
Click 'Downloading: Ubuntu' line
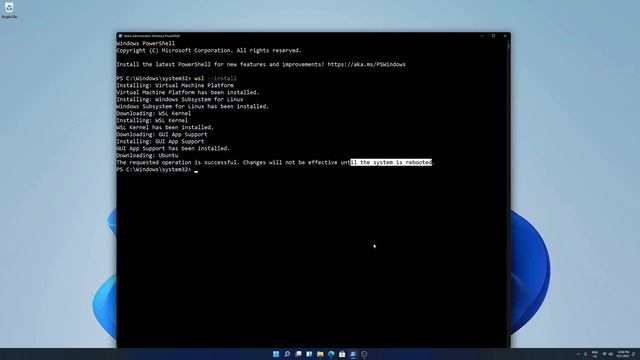[147, 155]
